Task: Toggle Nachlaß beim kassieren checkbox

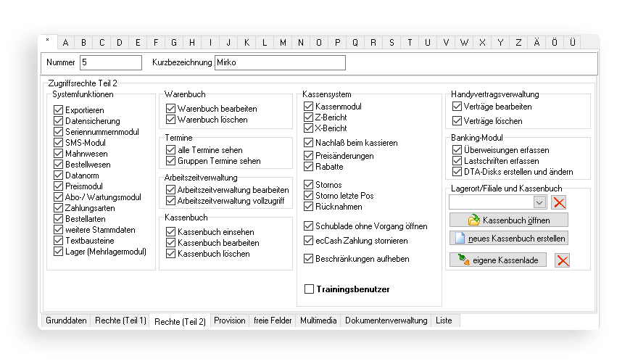Action: [x=308, y=143]
